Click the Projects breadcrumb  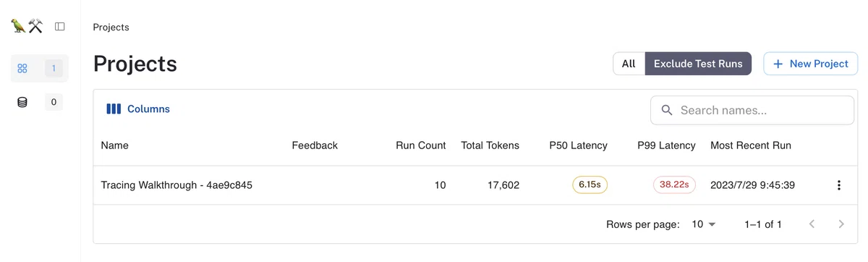[x=111, y=28]
